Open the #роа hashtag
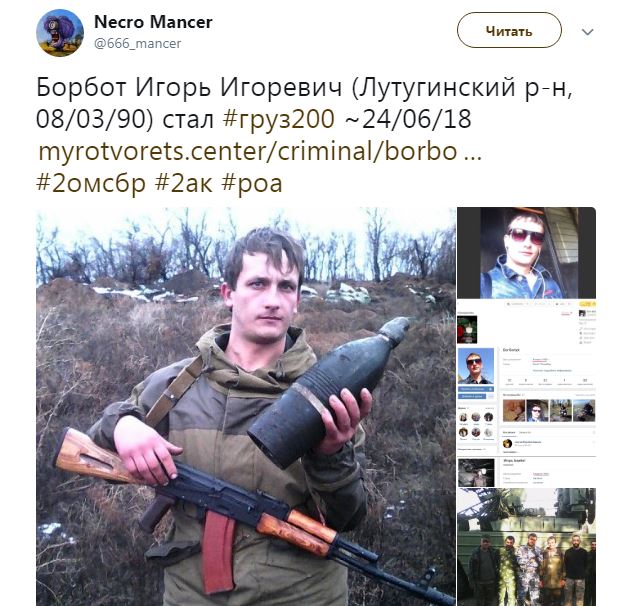 tap(252, 184)
